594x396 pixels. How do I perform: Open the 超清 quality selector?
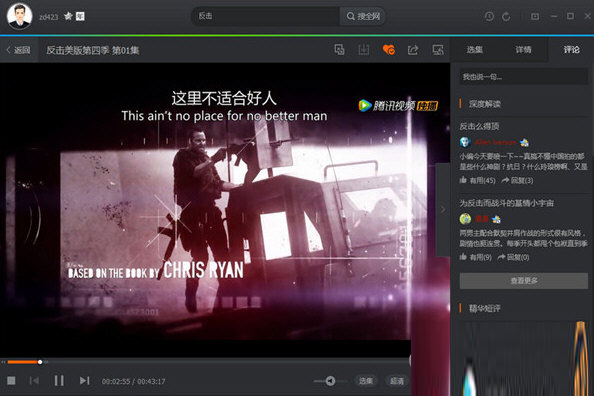pyautogui.click(x=397, y=381)
